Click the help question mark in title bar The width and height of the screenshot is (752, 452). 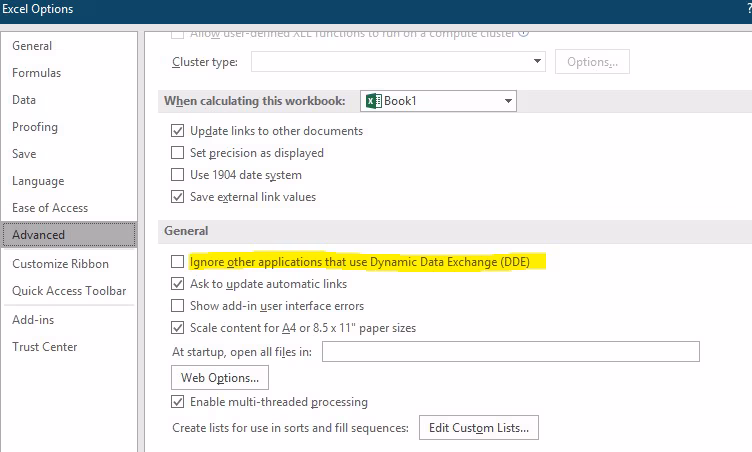[x=747, y=9]
